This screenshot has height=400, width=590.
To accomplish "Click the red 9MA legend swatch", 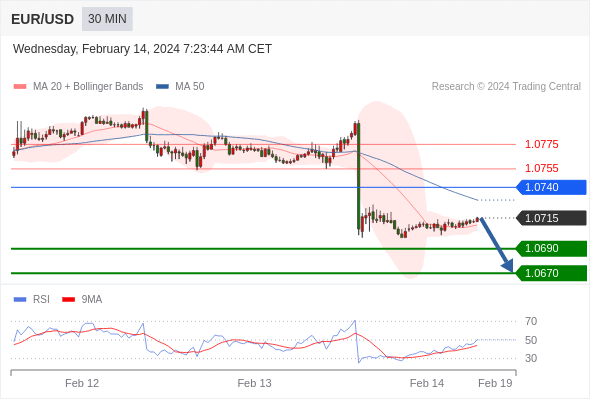I will [68, 300].
